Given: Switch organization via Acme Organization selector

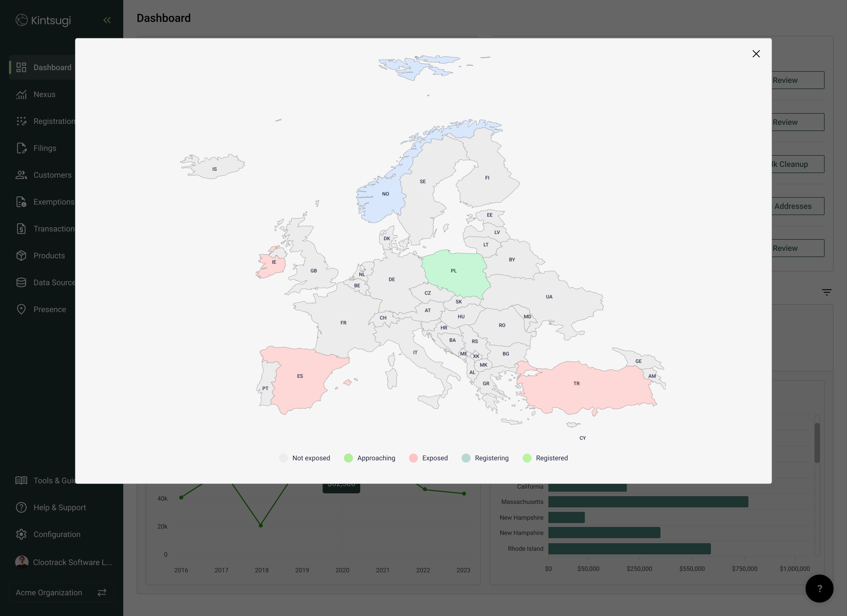Looking at the screenshot, I should pyautogui.click(x=61, y=592).
